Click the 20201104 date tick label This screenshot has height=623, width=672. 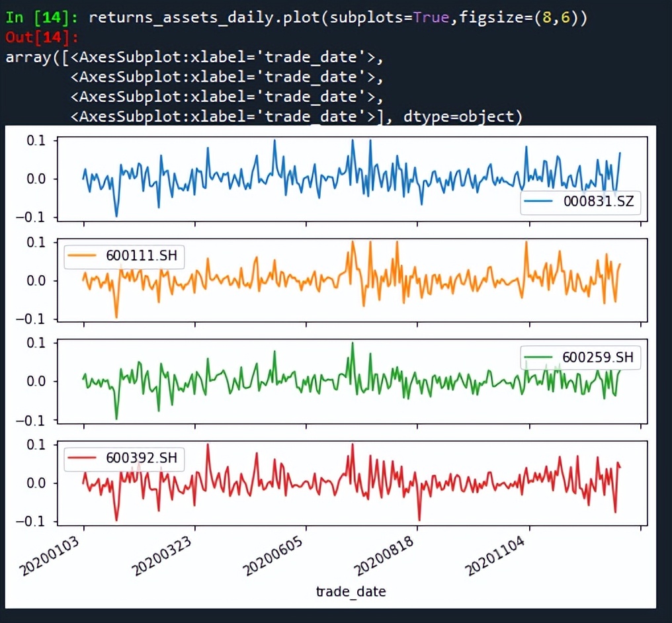[495, 557]
